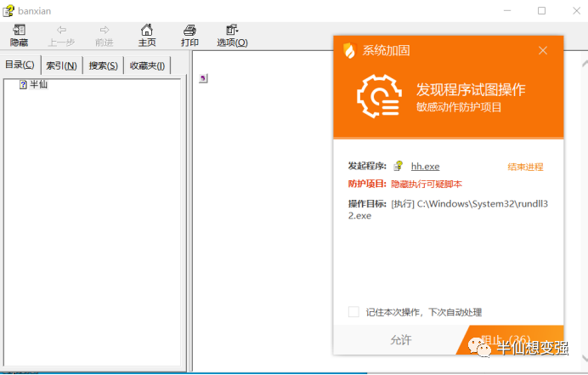Click the Back (上一步) toolbar arrow
The height and width of the screenshot is (375, 588).
coord(61,36)
